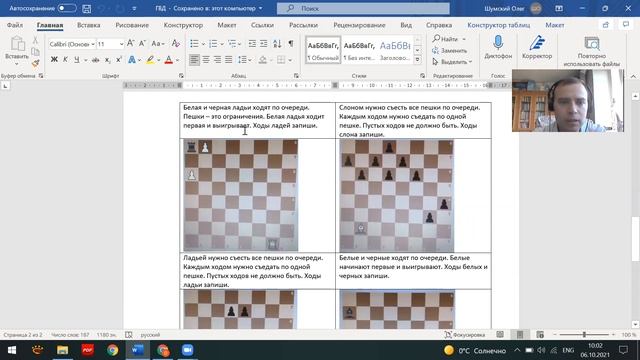The height and width of the screenshot is (360, 640).
Task: Open the Editor (Корректор) tool
Action: [537, 47]
